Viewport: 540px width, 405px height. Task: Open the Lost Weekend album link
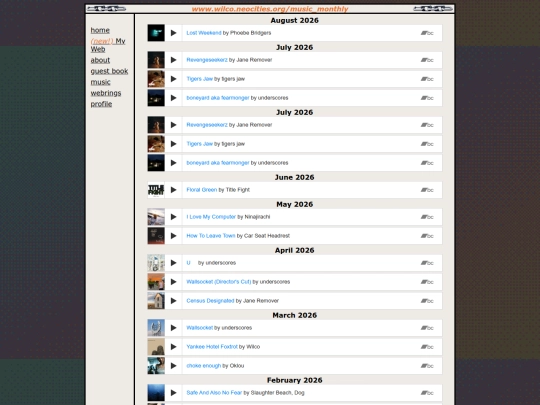pyautogui.click(x=204, y=33)
